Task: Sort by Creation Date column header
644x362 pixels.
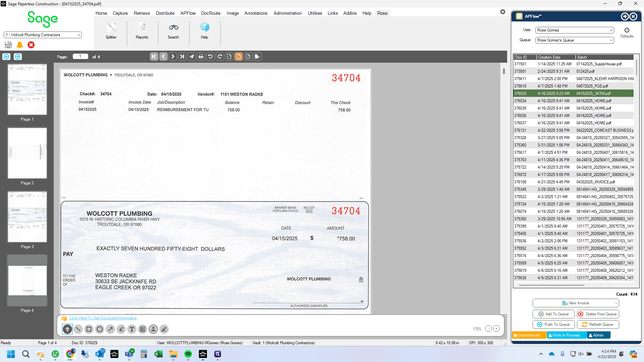Action: (556, 57)
